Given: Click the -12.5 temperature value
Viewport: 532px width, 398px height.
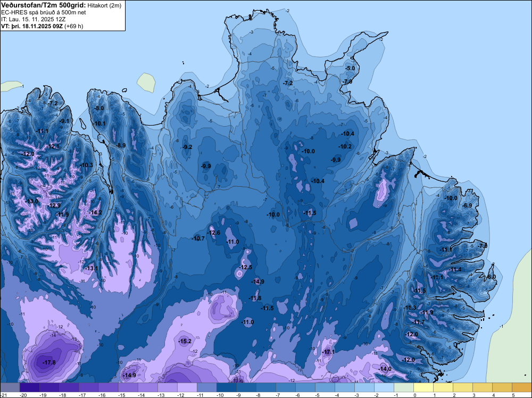Looking at the screenshot, I should pyautogui.click(x=245, y=267).
